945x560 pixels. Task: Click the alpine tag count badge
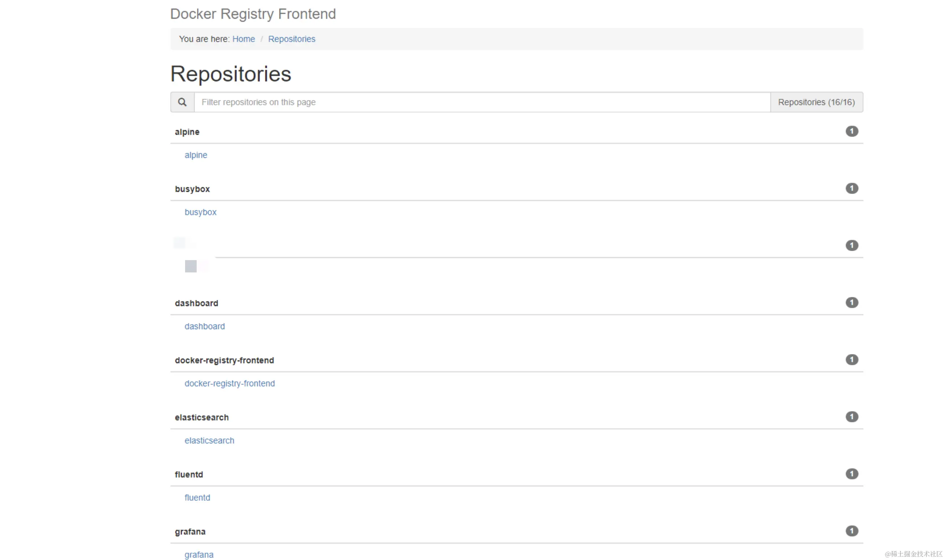coord(851,131)
